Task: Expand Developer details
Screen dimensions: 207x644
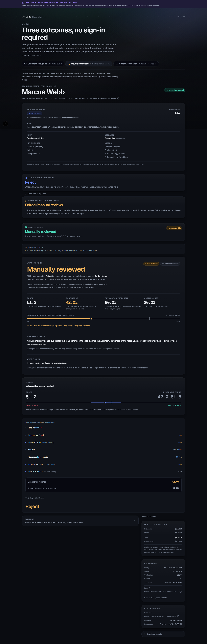Action: [163, 634]
